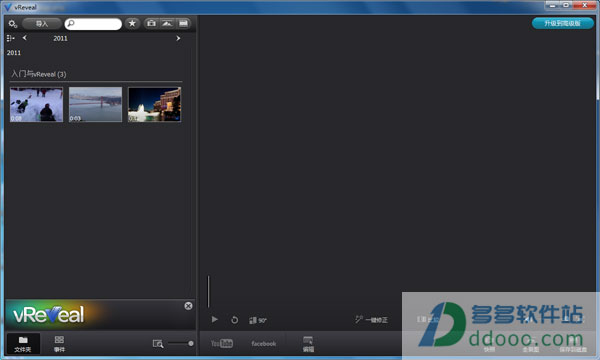The height and width of the screenshot is (360, 600).
Task: Toggle the photos landscape filter
Action: [167, 24]
